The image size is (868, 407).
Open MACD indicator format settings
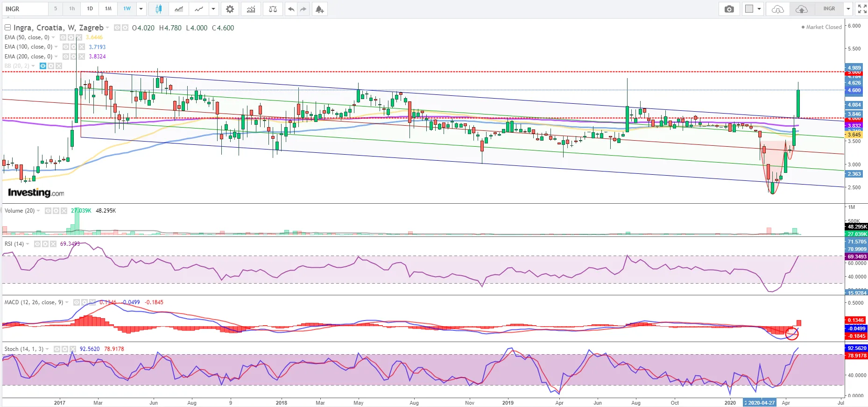[x=84, y=302]
